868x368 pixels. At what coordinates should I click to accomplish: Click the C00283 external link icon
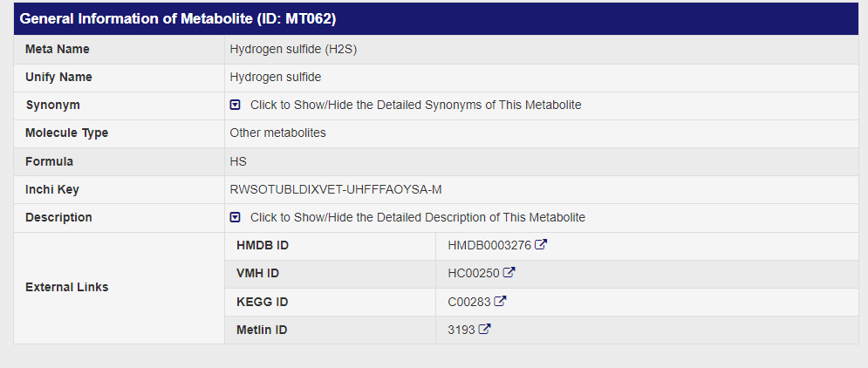tap(500, 302)
